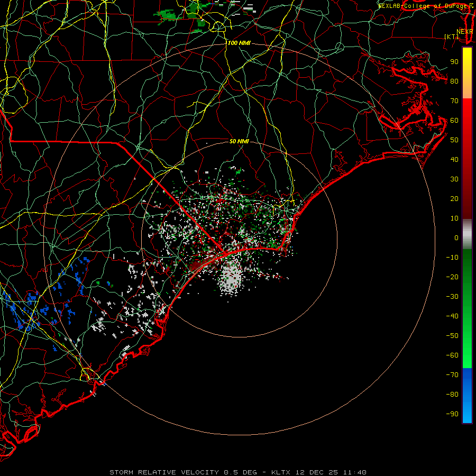Screen dimensions: 476x476
Task: Pick the 40 value on the velocity legend
Action: coord(454,160)
